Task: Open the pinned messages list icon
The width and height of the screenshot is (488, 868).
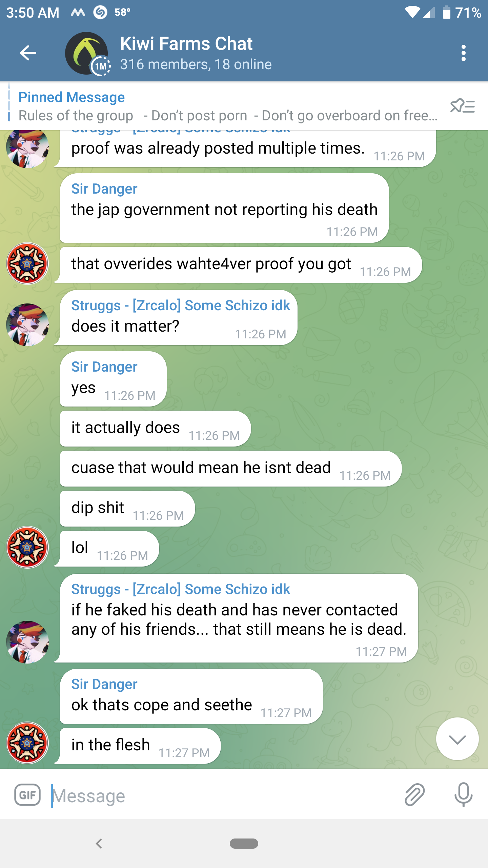Action: coord(463,106)
